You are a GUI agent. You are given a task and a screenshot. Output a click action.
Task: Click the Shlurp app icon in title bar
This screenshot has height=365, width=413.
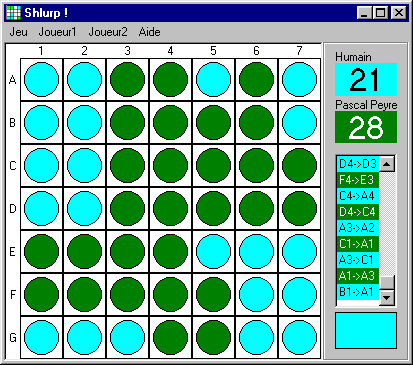(14, 13)
